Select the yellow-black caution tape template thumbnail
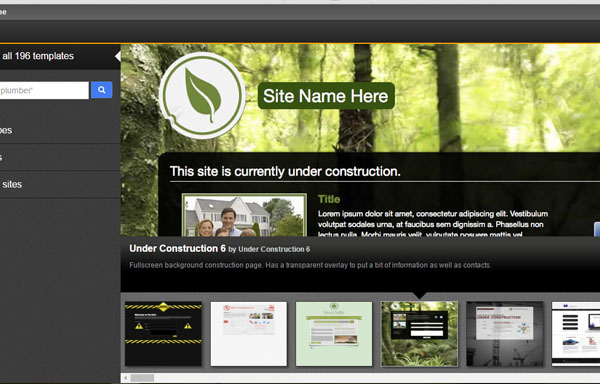Image resolution: width=600 pixels, height=384 pixels. (x=163, y=334)
